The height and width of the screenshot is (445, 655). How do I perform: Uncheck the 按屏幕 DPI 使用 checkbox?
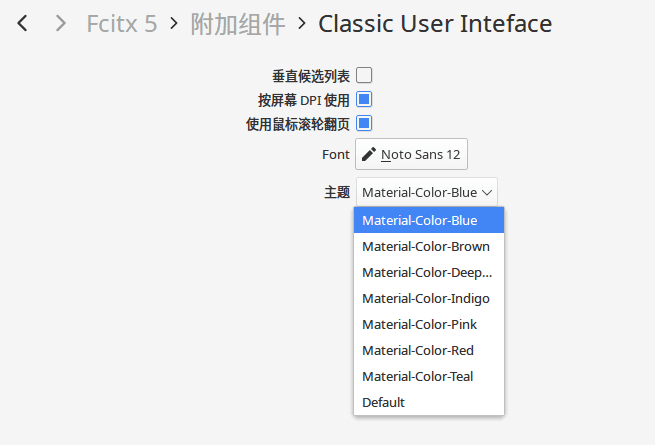364,99
